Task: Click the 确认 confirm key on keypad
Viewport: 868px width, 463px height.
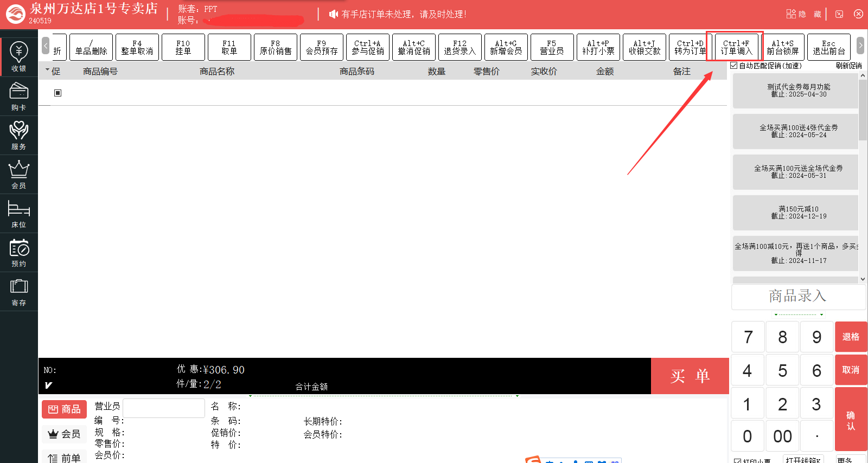Action: pos(851,420)
